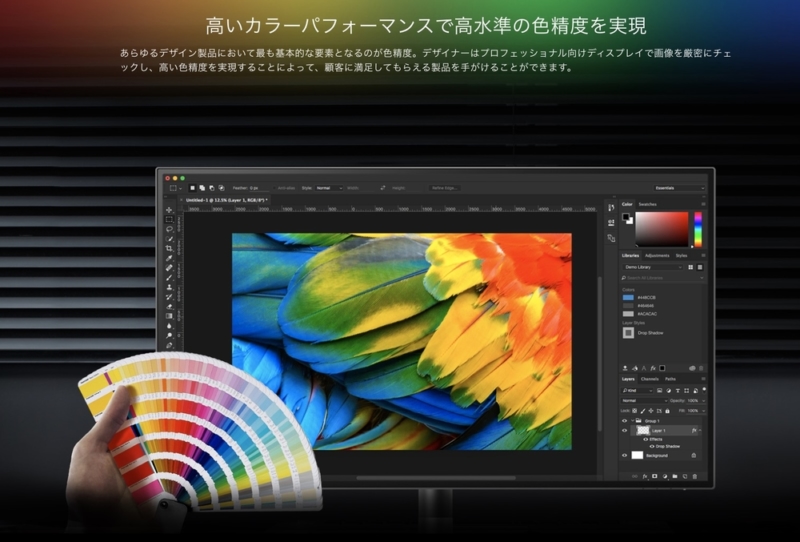Select the Healing Brush tool

click(x=169, y=267)
